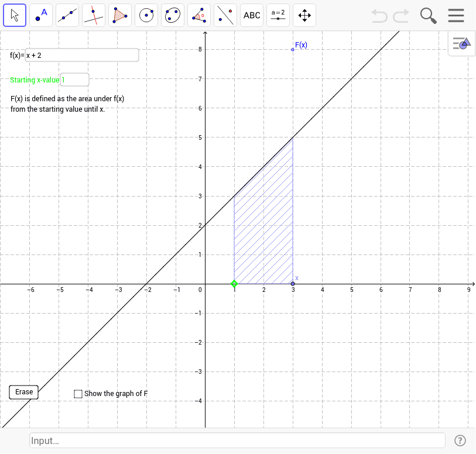Click the bottom Input bar field
The image size is (476, 454).
(237, 441)
